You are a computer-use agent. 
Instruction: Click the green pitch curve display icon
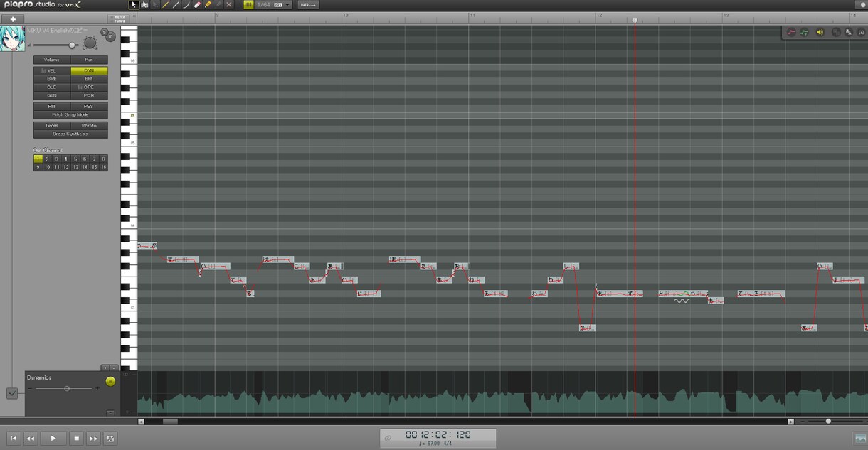point(805,32)
